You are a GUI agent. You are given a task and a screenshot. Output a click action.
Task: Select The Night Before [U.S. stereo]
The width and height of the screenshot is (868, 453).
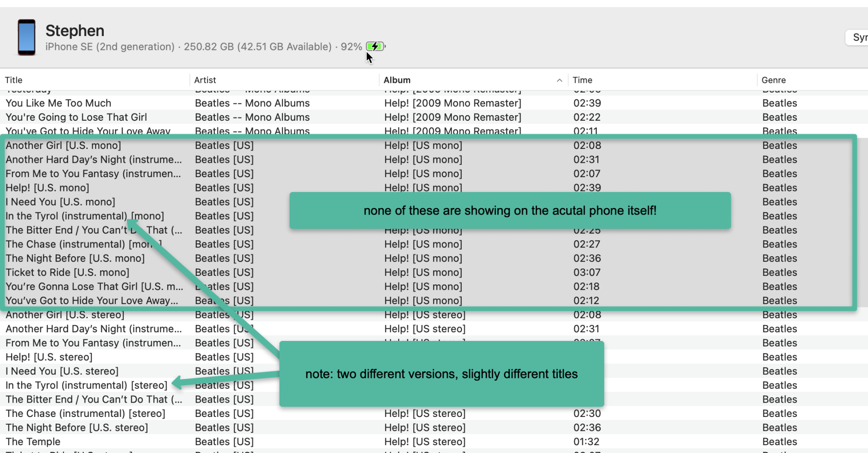[x=77, y=428]
